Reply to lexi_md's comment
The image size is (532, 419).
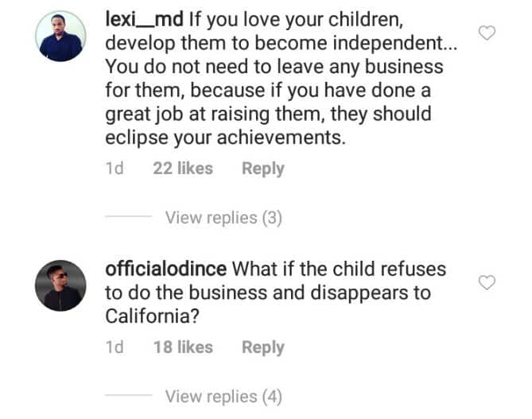[x=262, y=169]
